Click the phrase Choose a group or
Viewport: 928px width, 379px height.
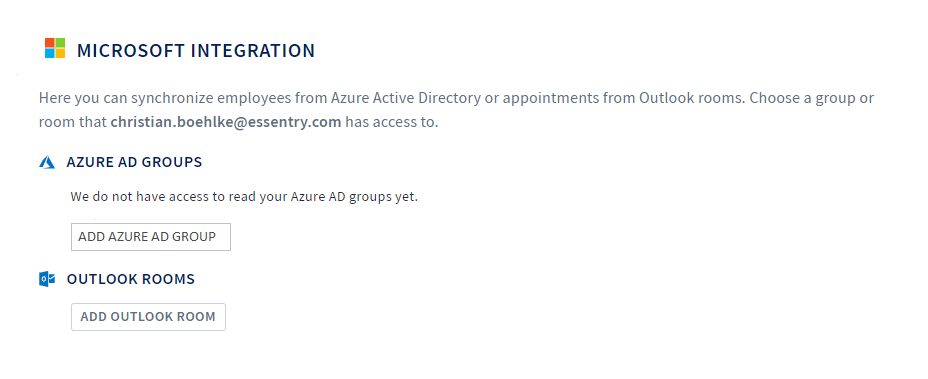811,97
